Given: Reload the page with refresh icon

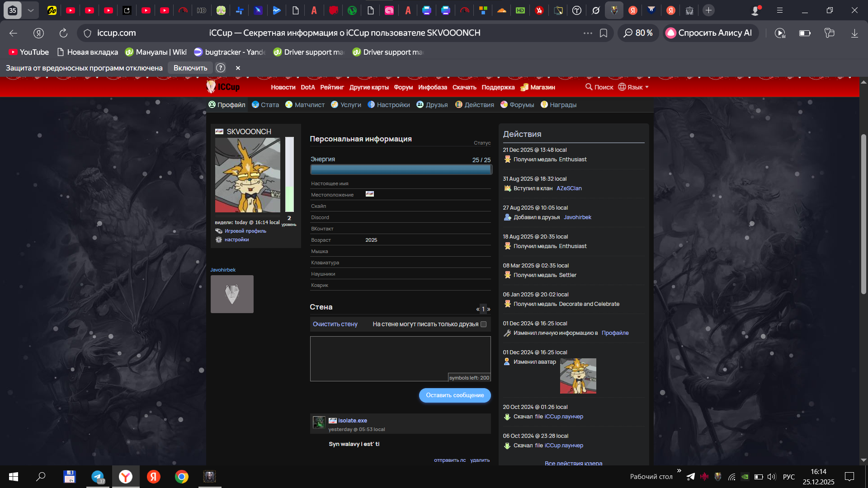Looking at the screenshot, I should 63,33.
